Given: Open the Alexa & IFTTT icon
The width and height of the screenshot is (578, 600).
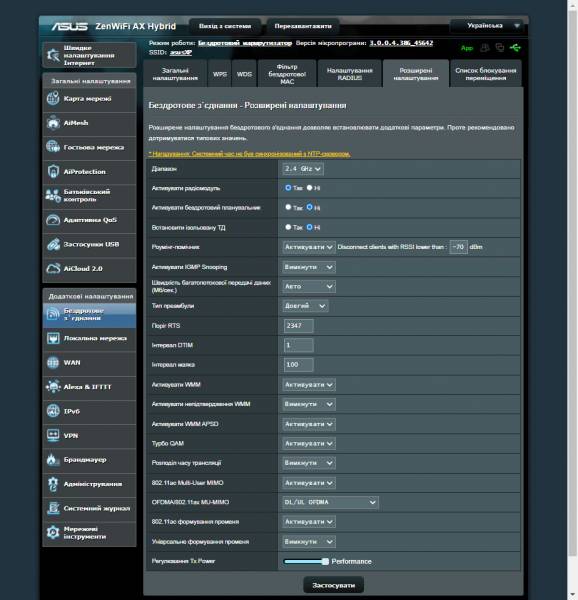Looking at the screenshot, I should pos(53,387).
